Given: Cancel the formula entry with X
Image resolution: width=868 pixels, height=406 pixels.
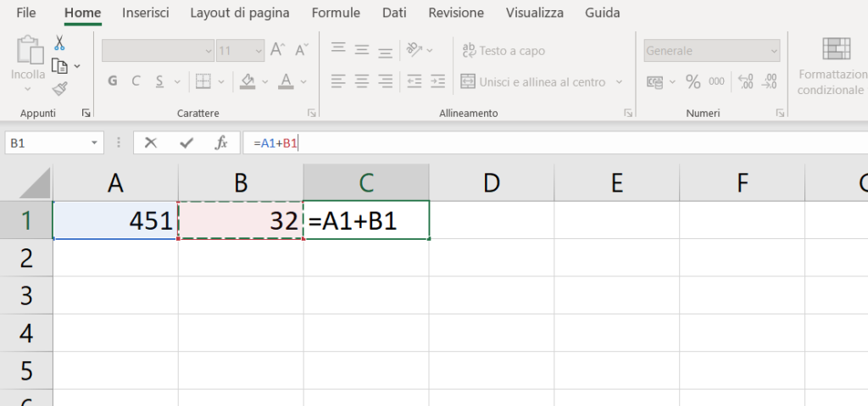Looking at the screenshot, I should click(x=151, y=143).
